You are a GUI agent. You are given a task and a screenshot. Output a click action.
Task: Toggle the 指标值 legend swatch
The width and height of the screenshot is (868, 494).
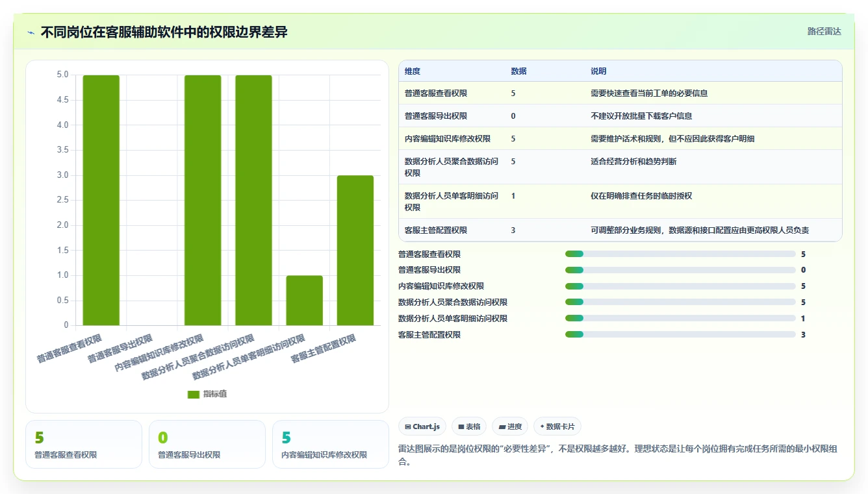coord(193,394)
